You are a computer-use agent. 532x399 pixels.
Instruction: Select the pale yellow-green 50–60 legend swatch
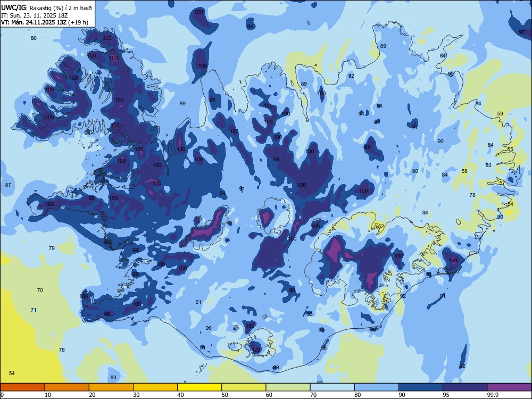coord(244,387)
